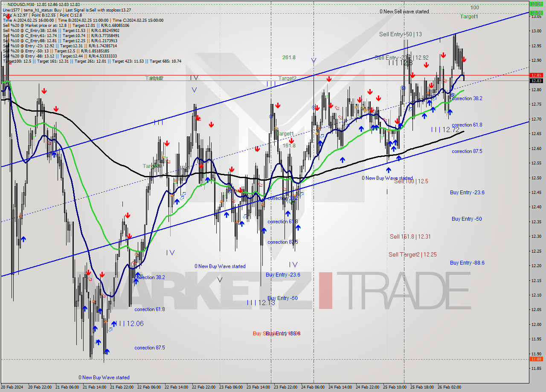Select the 'Sell %20 @ Market price' line
Screen dimensions: 546x392
pos(66,25)
